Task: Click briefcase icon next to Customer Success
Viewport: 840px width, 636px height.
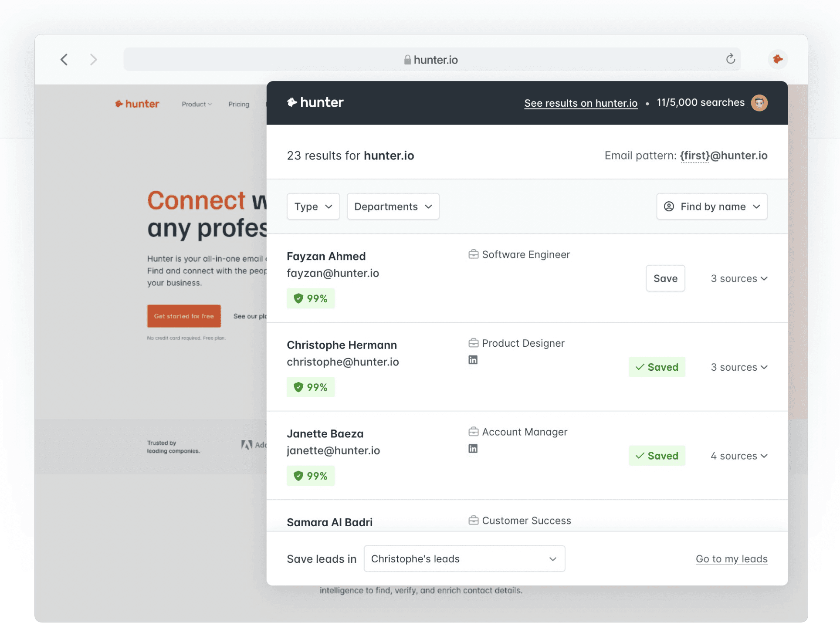Action: coord(474,521)
